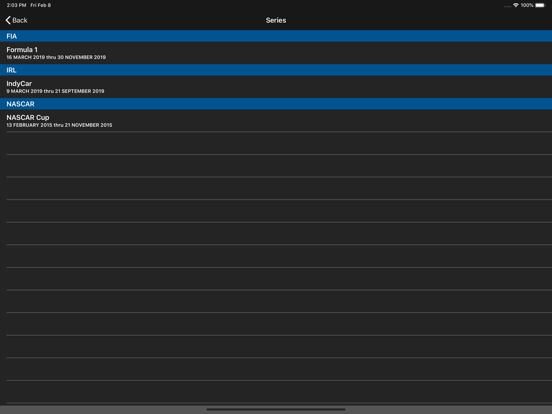Select IndyCar dates 9 March 2019 line
This screenshot has width=552, height=414.
pyautogui.click(x=55, y=91)
